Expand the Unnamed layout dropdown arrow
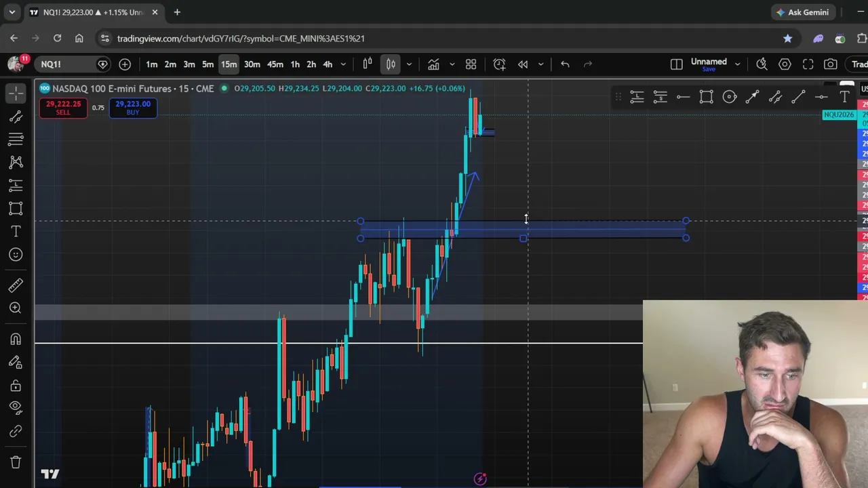868x488 pixels. pos(737,64)
